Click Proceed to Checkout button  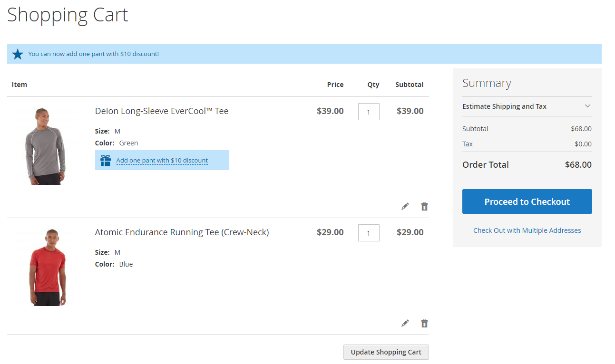[527, 201]
